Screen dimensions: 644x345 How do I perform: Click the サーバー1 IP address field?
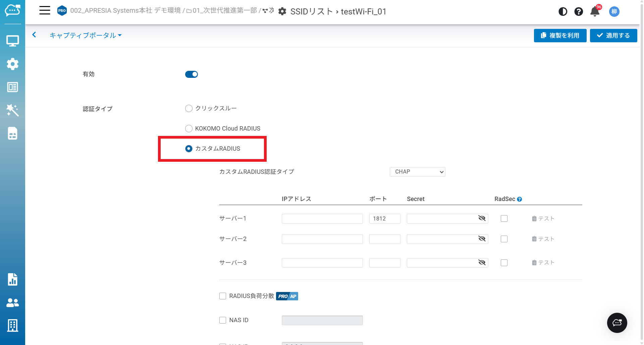coord(322,218)
